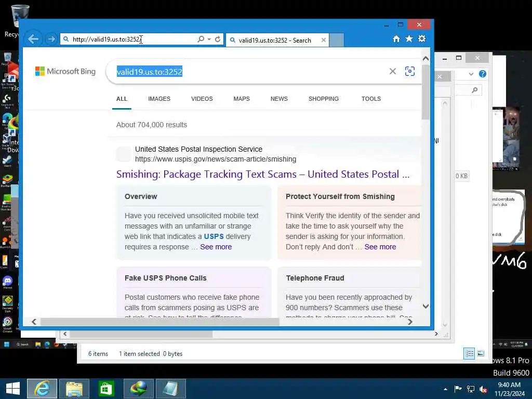Open Internet Explorer Tools gear icon

coord(422,38)
